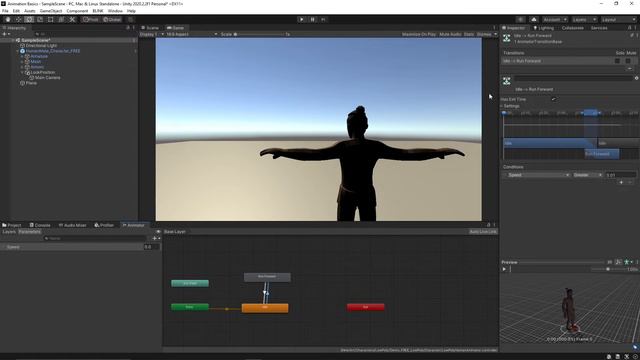This screenshot has width=640, height=360.
Task: Click the Step frame button
Action: click(323, 19)
